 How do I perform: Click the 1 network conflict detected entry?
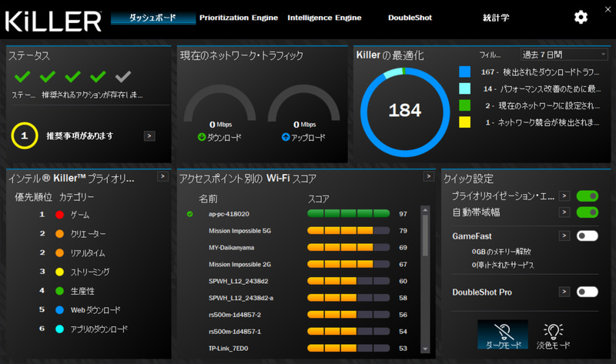tap(542, 122)
